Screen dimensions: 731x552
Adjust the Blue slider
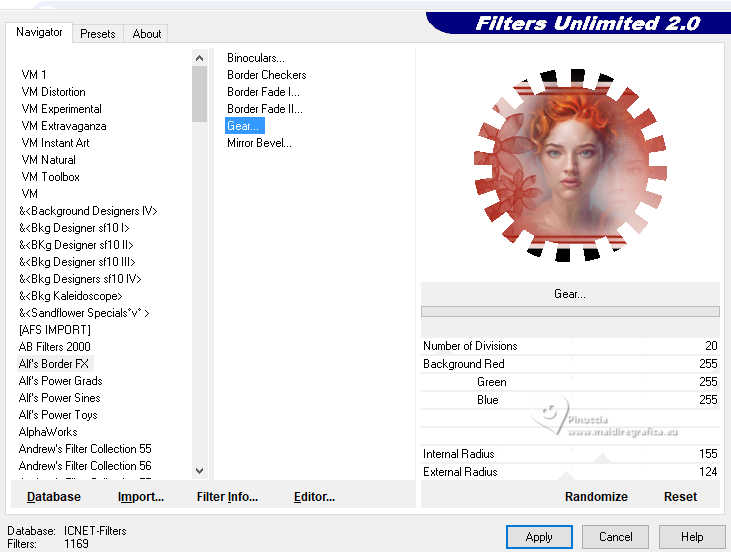[x=570, y=400]
